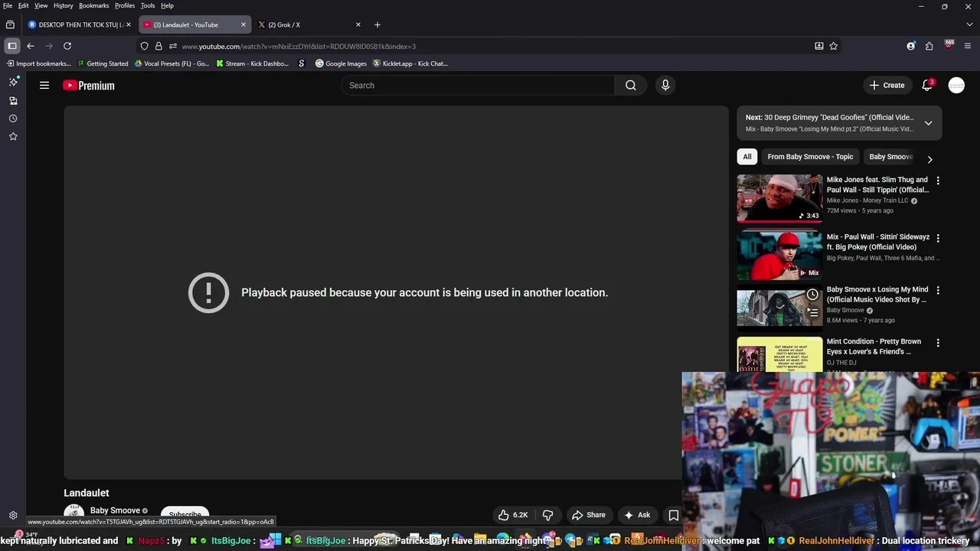The height and width of the screenshot is (551, 980).
Task: Open the red shield extension with badge
Action: click(949, 46)
